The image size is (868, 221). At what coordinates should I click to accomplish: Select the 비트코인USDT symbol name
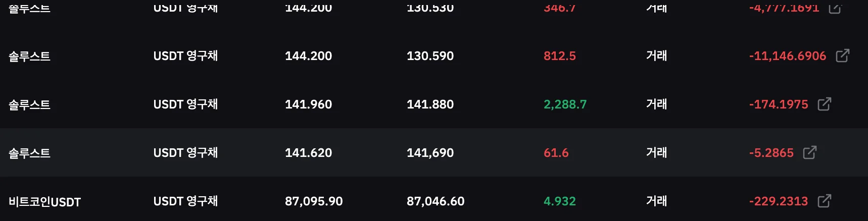(44, 202)
